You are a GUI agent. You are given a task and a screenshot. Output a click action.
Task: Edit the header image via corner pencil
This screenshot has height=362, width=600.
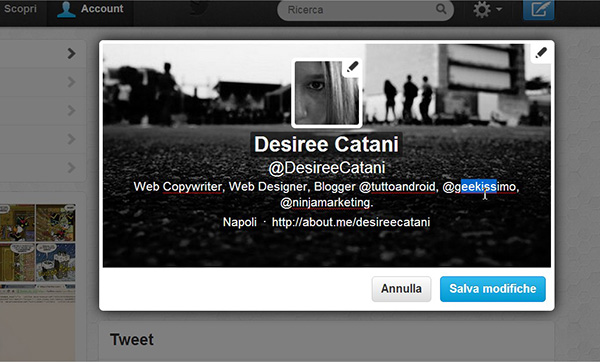[541, 53]
